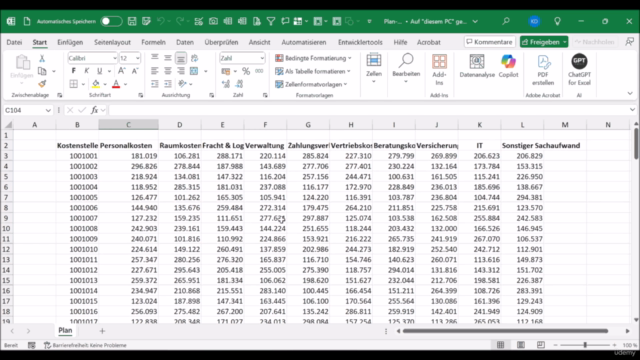Open fill color yellow swatch button

pos(96,84)
